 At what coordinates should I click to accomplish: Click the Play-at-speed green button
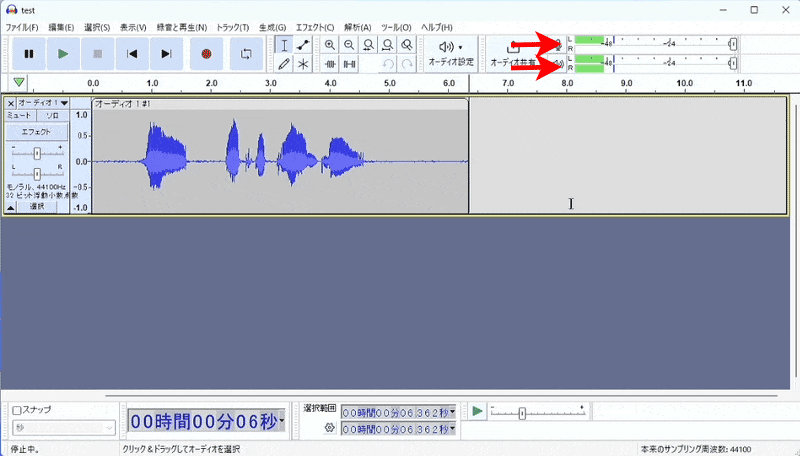[x=478, y=411]
